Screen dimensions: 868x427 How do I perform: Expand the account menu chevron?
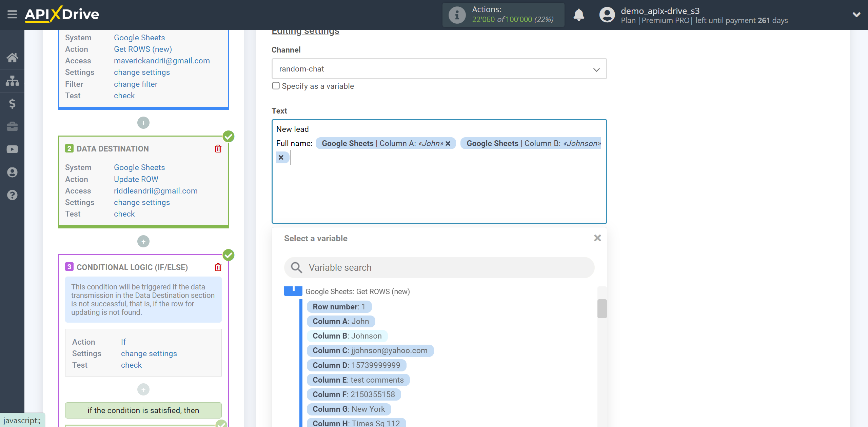click(856, 15)
